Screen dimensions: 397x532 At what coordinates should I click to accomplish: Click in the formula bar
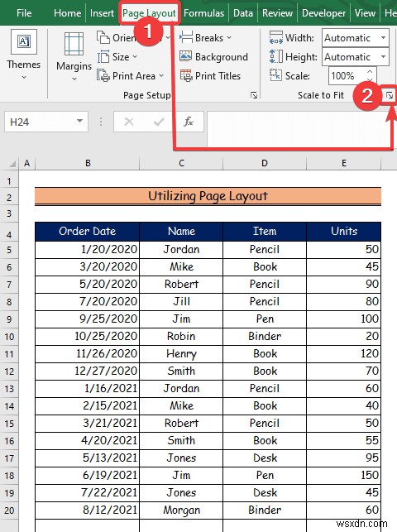[301, 129]
